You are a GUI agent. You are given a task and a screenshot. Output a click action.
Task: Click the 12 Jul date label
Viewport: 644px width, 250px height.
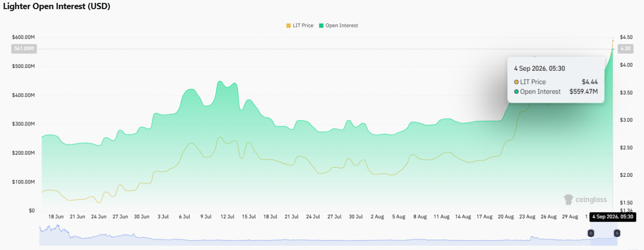tap(227, 217)
